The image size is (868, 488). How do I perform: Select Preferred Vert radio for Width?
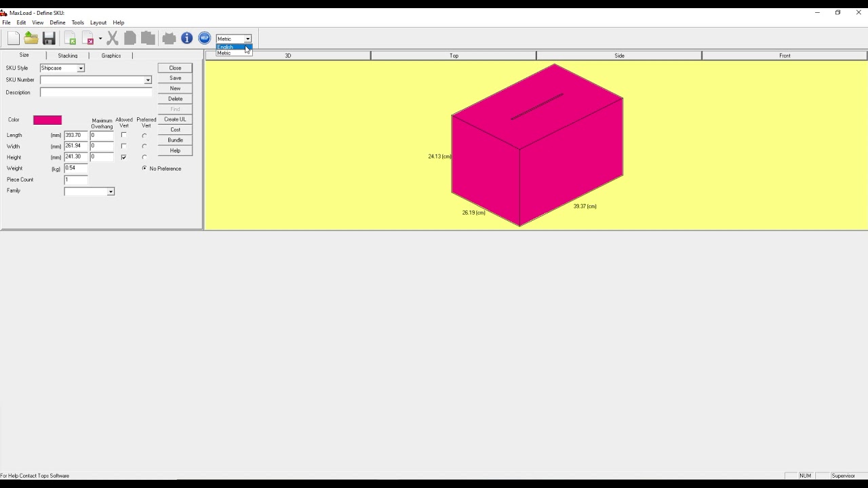144,146
